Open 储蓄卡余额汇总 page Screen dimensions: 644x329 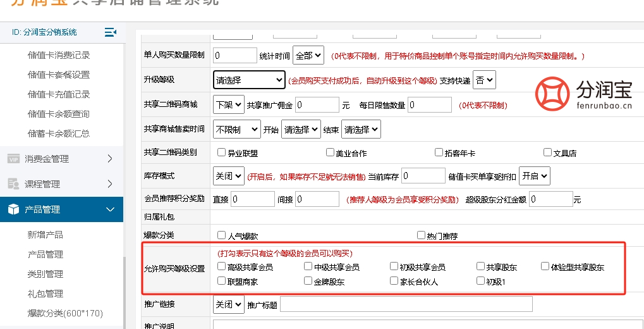pos(59,133)
